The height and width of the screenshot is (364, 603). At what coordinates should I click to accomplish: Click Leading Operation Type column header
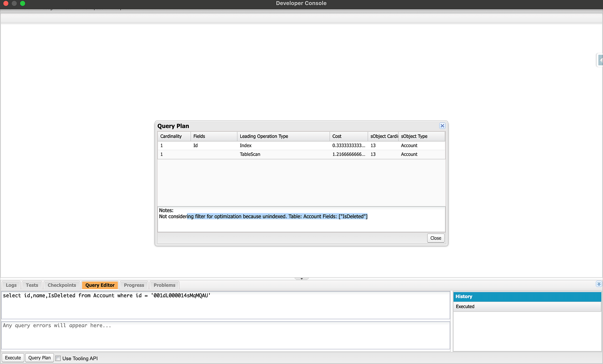pos(283,136)
